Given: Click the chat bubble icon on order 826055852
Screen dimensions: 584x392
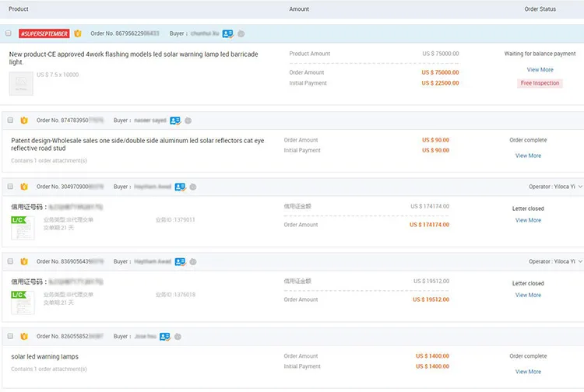Looking at the screenshot, I should [178, 337].
